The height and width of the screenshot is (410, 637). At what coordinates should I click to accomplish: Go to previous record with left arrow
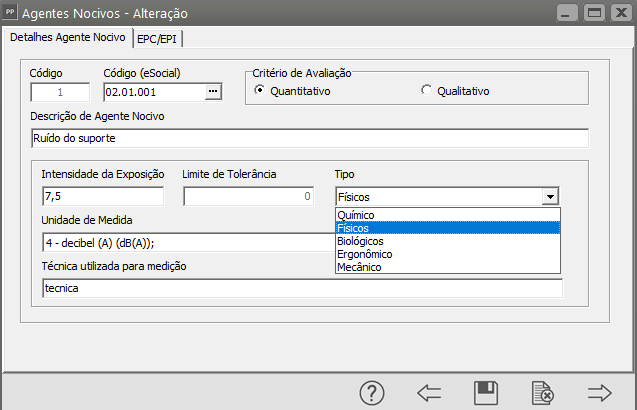tap(429, 392)
